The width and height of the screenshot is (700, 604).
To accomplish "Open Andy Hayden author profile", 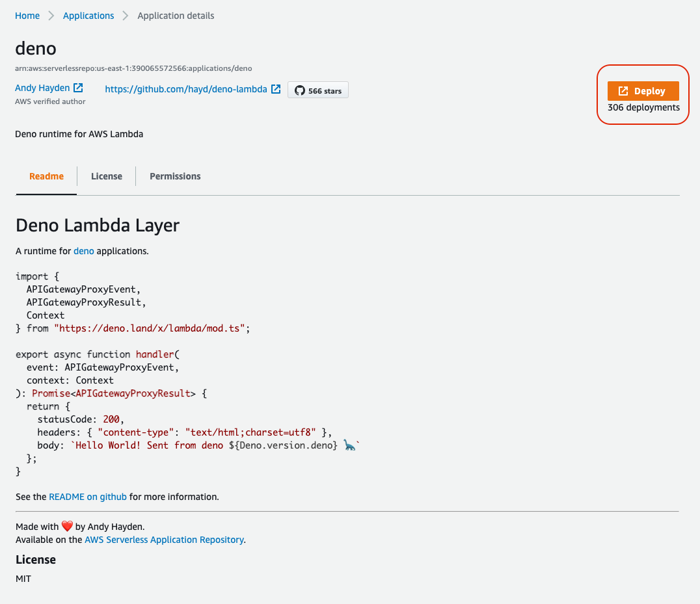I will pos(42,88).
